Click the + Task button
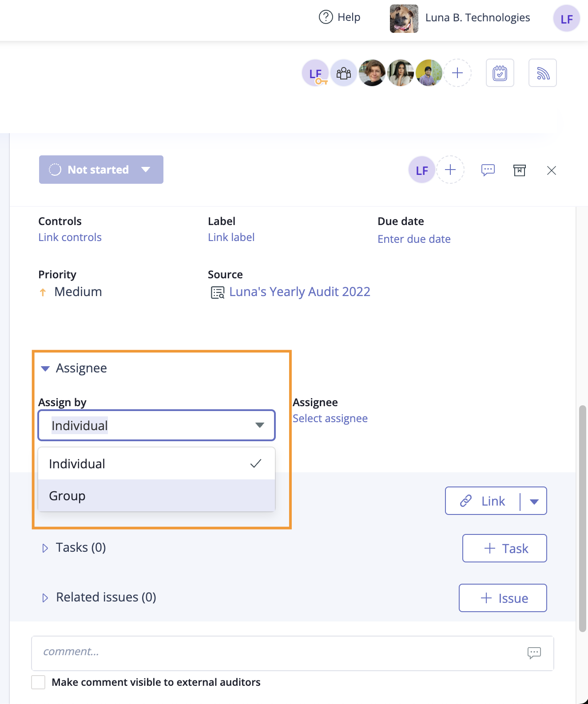Viewport: 588px width, 704px height. click(x=505, y=548)
